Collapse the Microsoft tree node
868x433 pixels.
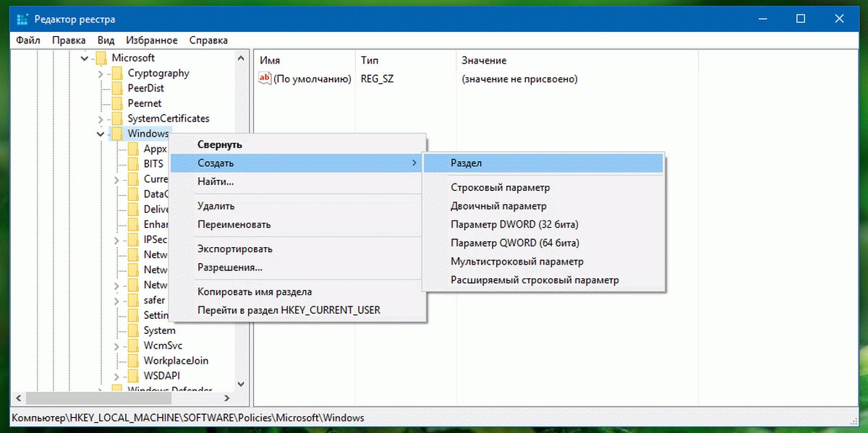[85, 58]
